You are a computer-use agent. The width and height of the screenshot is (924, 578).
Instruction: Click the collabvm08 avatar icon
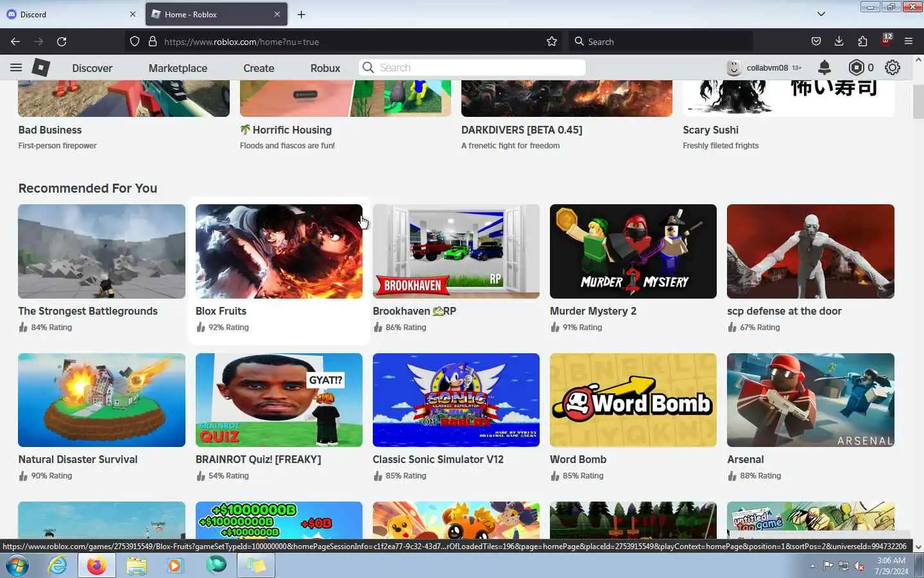tap(734, 67)
